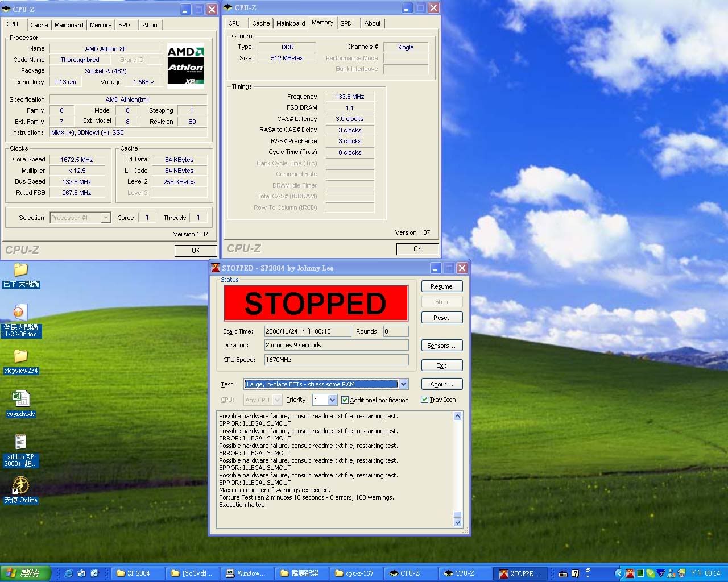Toggle the Additional notification checkbox
Image resolution: width=728 pixels, height=582 pixels.
[x=345, y=400]
